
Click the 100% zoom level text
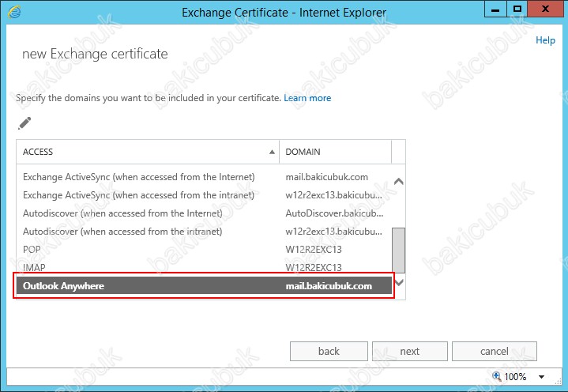coord(515,377)
